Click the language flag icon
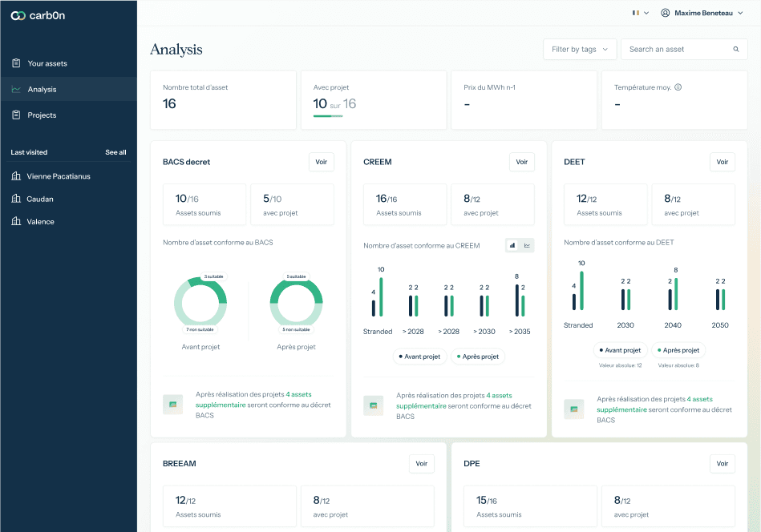761x532 pixels. 636,13
